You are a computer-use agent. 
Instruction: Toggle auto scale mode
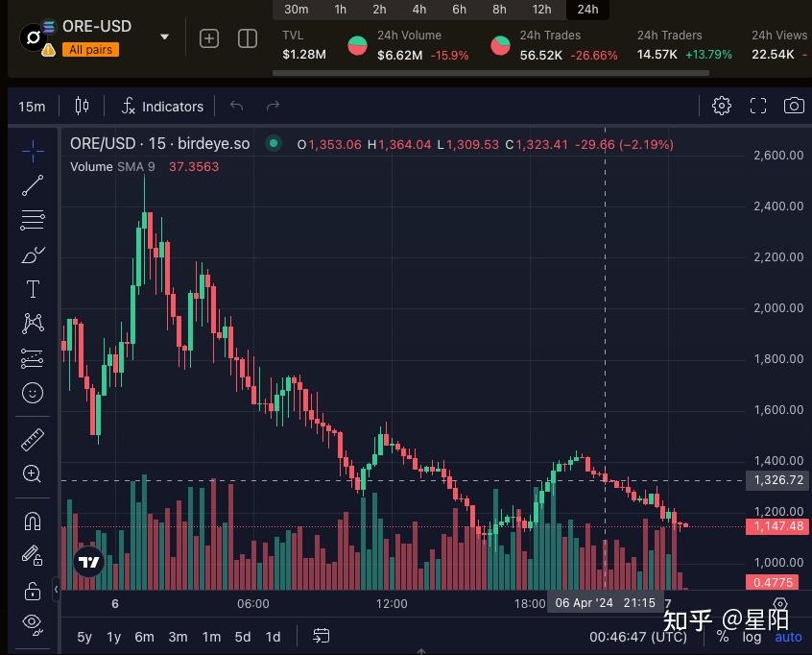[x=788, y=637]
